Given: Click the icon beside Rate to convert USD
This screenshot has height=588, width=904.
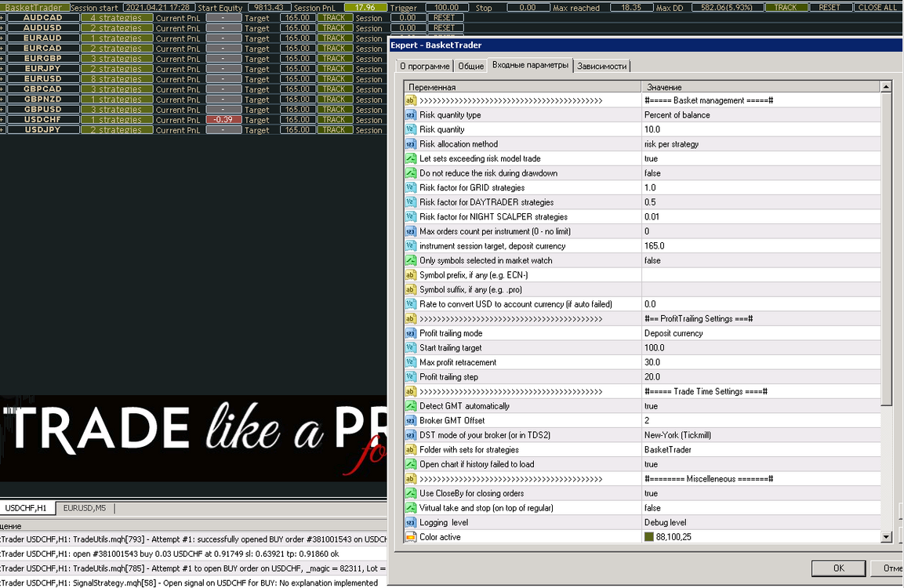Looking at the screenshot, I should (x=411, y=304).
